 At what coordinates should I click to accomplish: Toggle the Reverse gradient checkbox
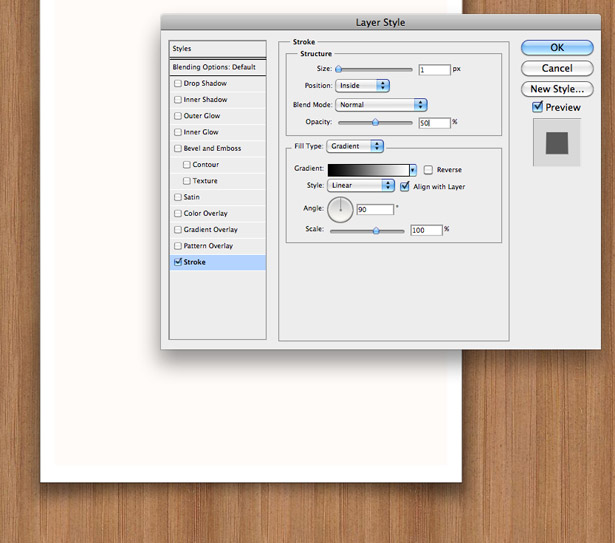pos(428,170)
